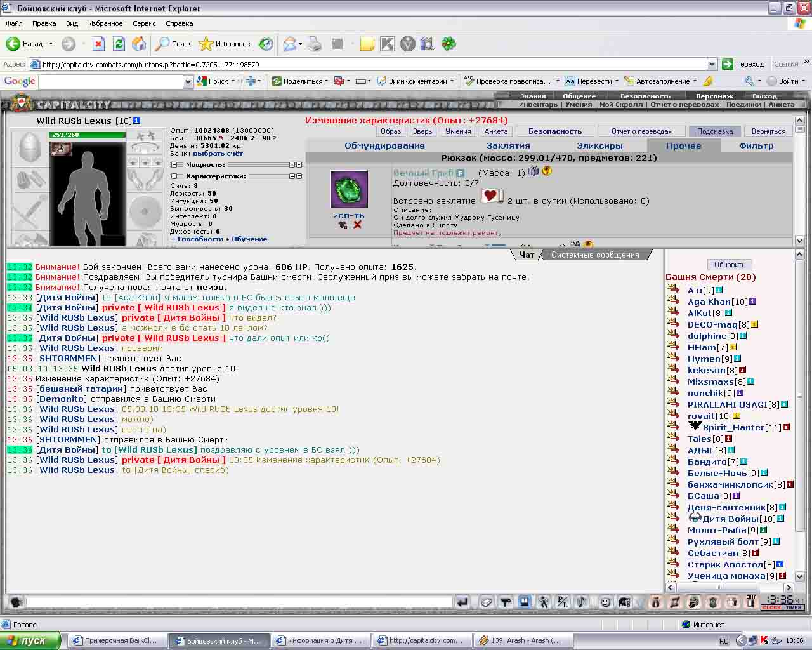
Task: Open Перевести dropdown in Google toolbar
Action: (x=616, y=81)
